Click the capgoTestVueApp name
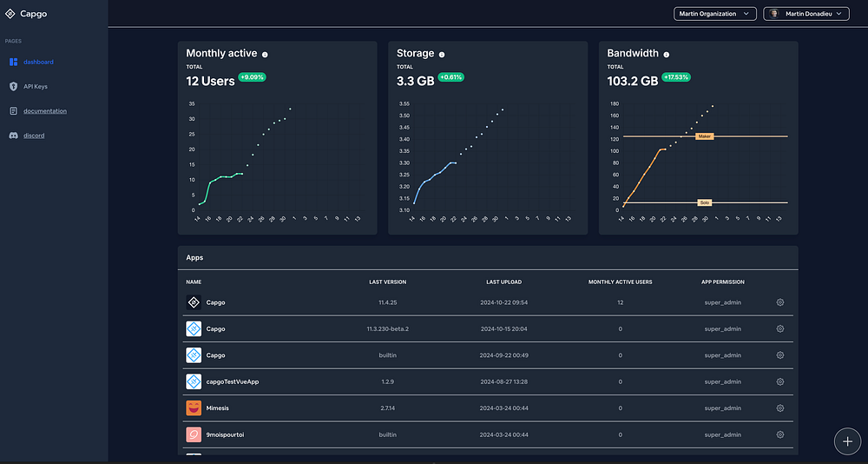868x464 pixels. point(233,382)
